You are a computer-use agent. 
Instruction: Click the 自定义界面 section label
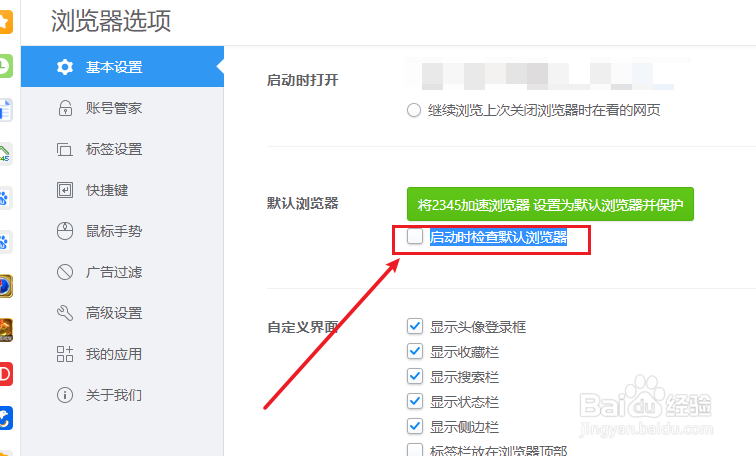303,328
